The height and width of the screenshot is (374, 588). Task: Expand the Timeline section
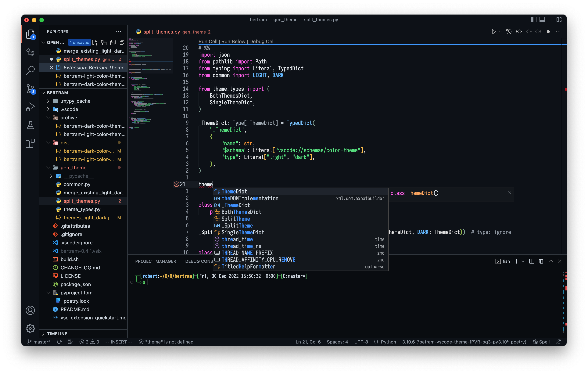57,333
